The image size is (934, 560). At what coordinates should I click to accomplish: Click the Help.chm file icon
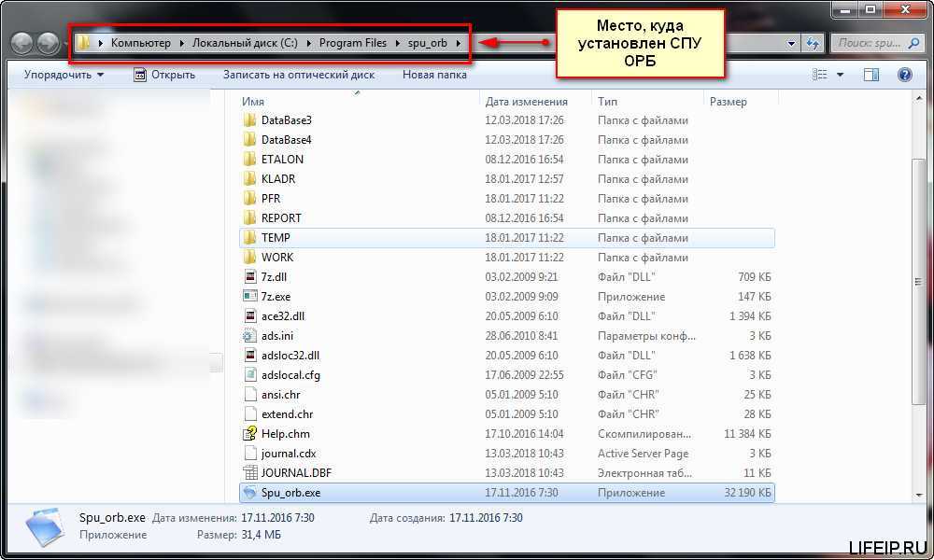click(249, 434)
